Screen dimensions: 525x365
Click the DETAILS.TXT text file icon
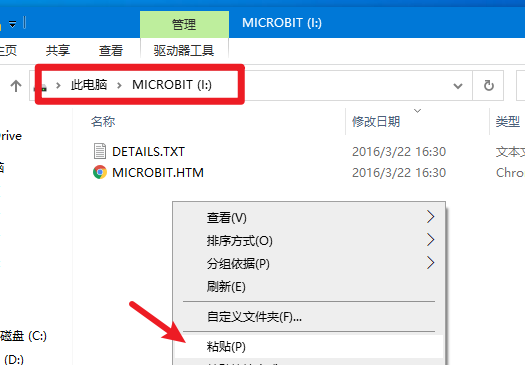click(100, 151)
